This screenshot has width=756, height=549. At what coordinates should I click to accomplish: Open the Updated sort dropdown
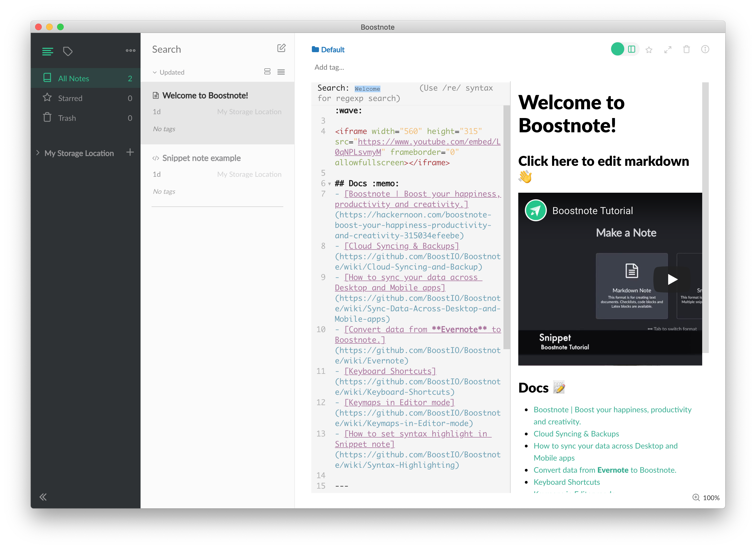pyautogui.click(x=168, y=72)
